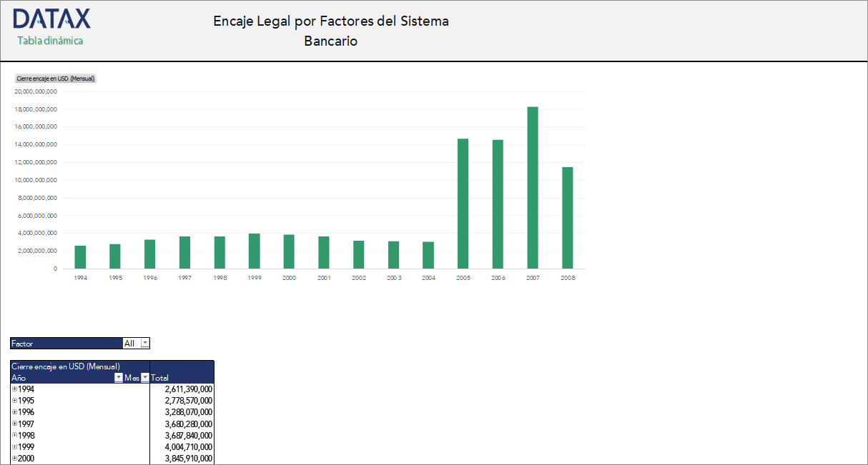Open the Año filter dropdown arrow
Viewport: 868px width, 465px height.
pos(119,377)
